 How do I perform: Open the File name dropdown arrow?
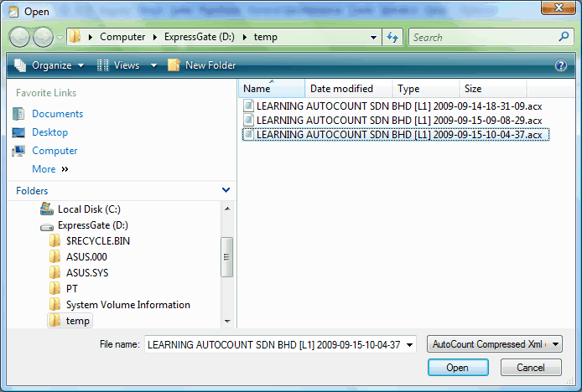409,345
